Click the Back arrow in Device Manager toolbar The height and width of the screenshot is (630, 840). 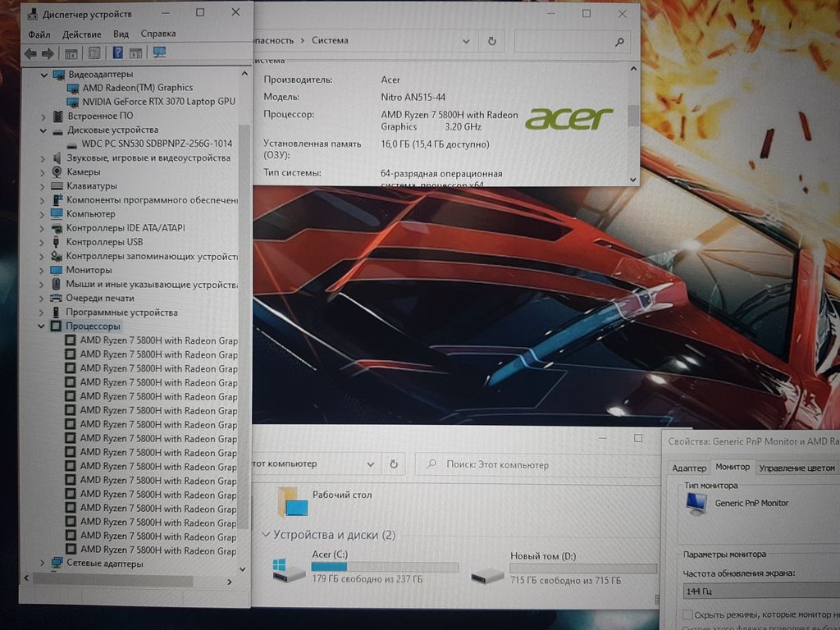[x=30, y=53]
